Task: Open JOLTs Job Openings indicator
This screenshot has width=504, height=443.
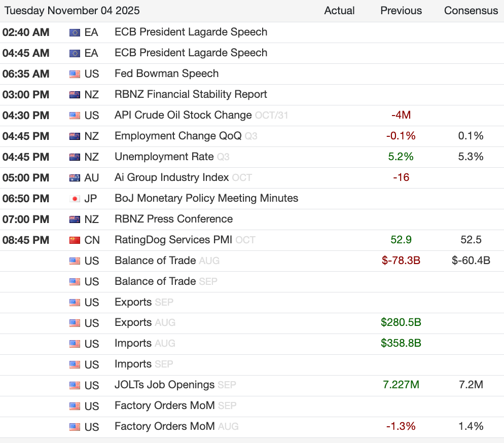Action: [165, 385]
